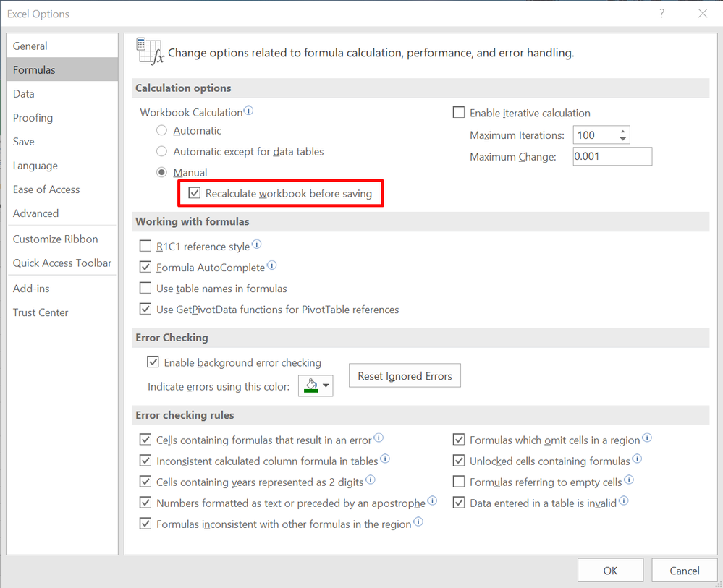Open the Advanced options category
The image size is (723, 588).
[62, 213]
